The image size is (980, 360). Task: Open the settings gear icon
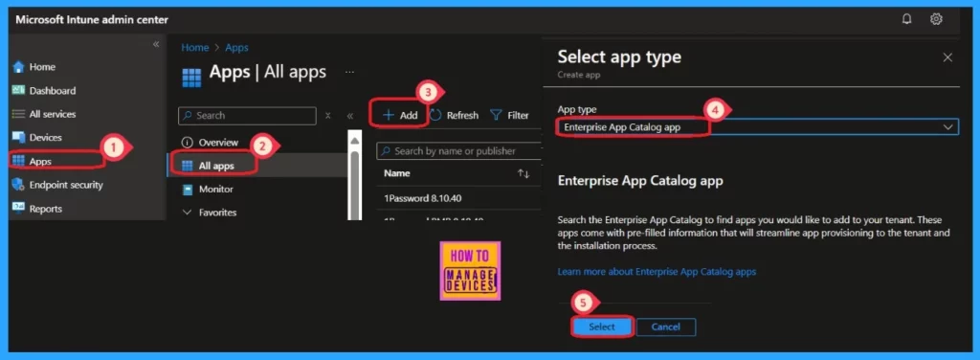tap(936, 19)
